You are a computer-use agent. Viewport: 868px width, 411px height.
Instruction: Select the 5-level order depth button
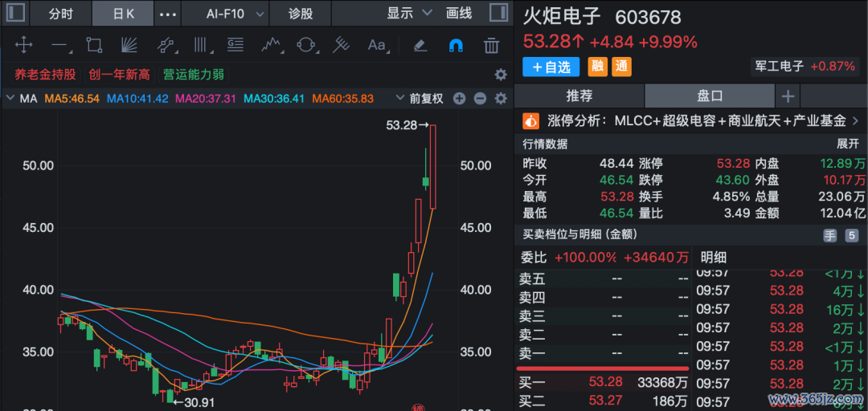coord(851,236)
